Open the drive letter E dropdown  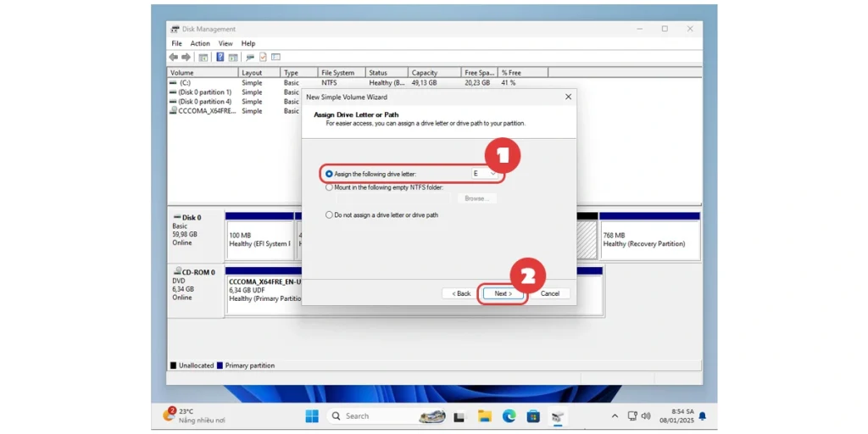tap(492, 173)
